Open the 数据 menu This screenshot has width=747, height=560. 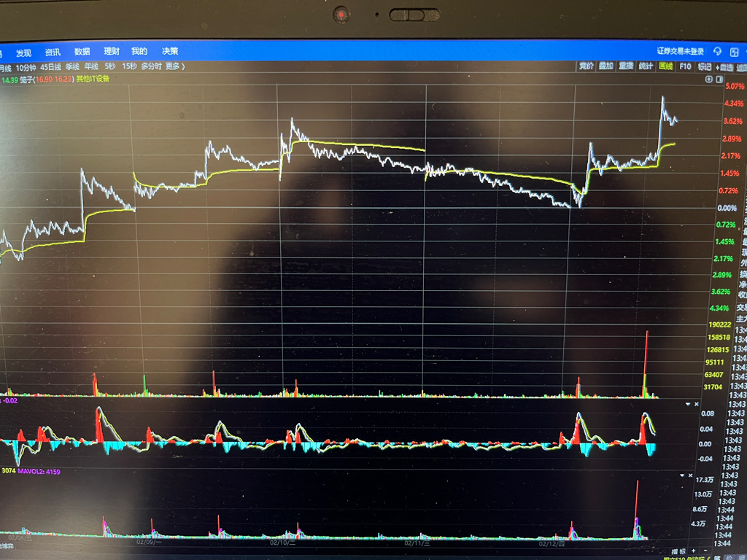pyautogui.click(x=82, y=52)
